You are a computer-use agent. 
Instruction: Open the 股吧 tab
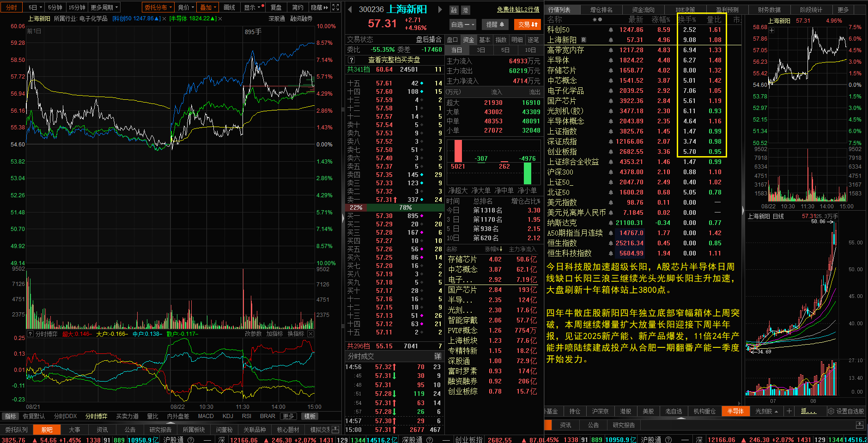point(47,430)
